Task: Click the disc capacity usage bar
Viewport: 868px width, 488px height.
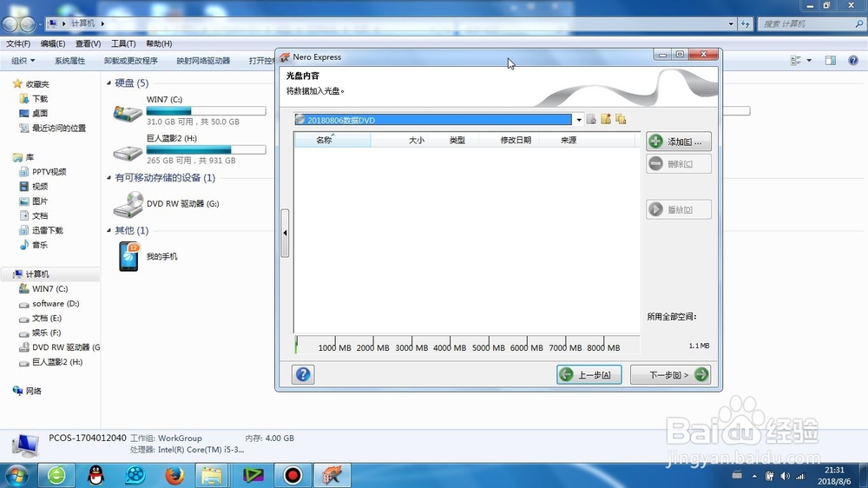Action: [467, 345]
